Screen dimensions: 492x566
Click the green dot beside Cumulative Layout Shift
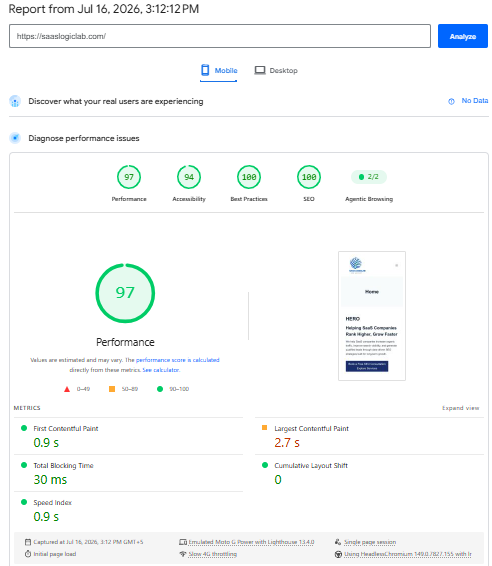tap(265, 465)
